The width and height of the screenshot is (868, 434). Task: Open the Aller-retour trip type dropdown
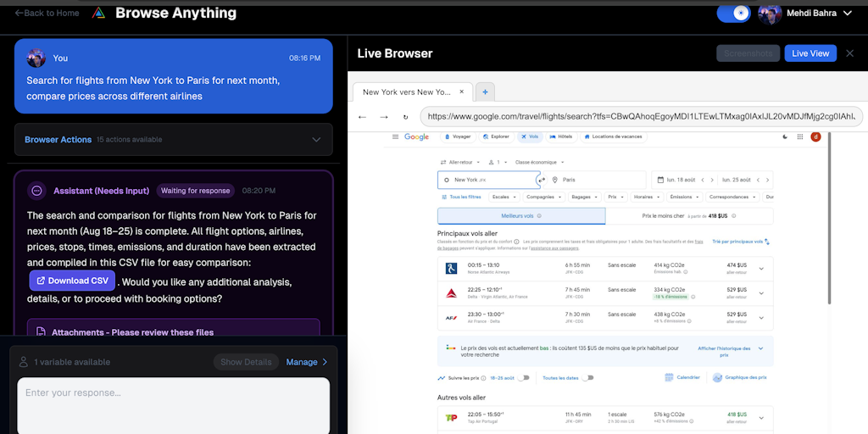tap(462, 162)
